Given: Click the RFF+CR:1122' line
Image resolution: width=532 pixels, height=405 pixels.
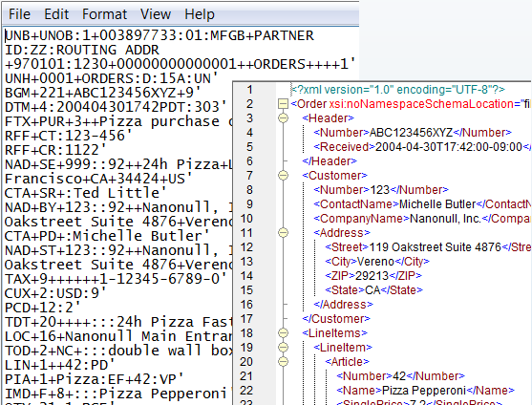Looking at the screenshot, I should click(55, 150).
